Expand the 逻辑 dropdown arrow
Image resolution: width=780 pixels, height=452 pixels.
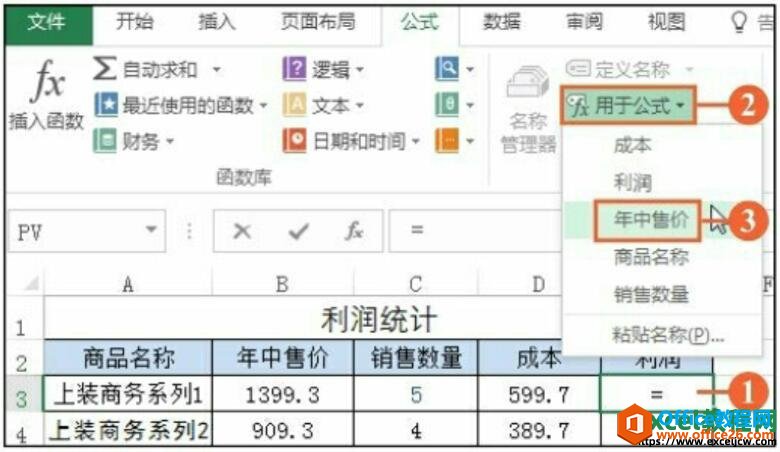(x=359, y=70)
